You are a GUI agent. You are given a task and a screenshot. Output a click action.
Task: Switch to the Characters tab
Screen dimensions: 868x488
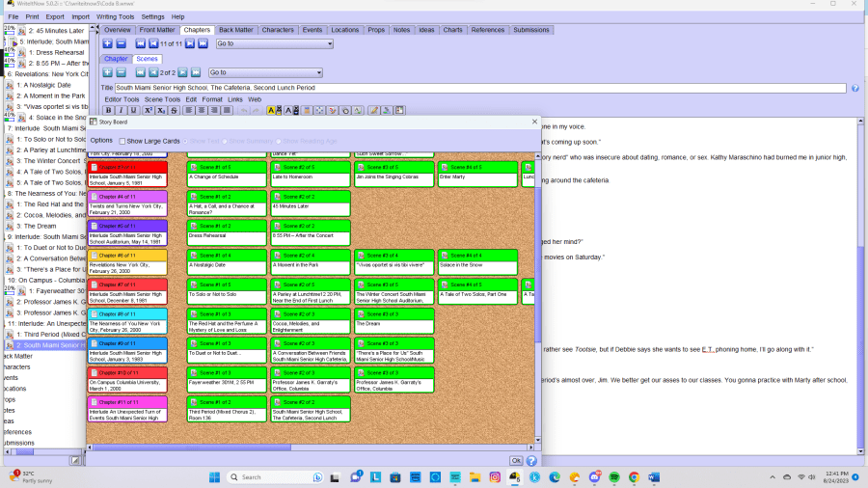pos(278,30)
